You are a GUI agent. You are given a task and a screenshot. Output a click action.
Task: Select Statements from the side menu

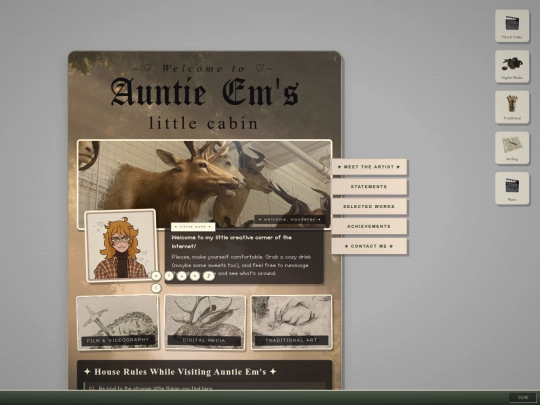point(369,187)
